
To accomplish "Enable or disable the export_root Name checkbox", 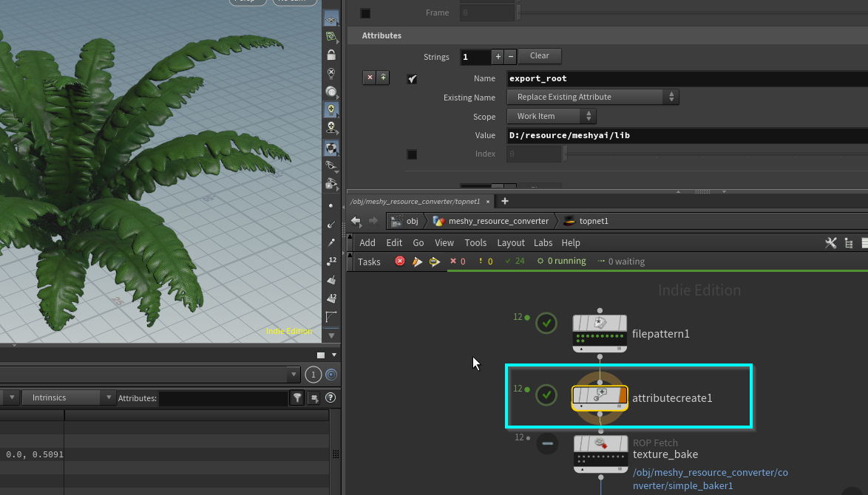I will (x=412, y=78).
